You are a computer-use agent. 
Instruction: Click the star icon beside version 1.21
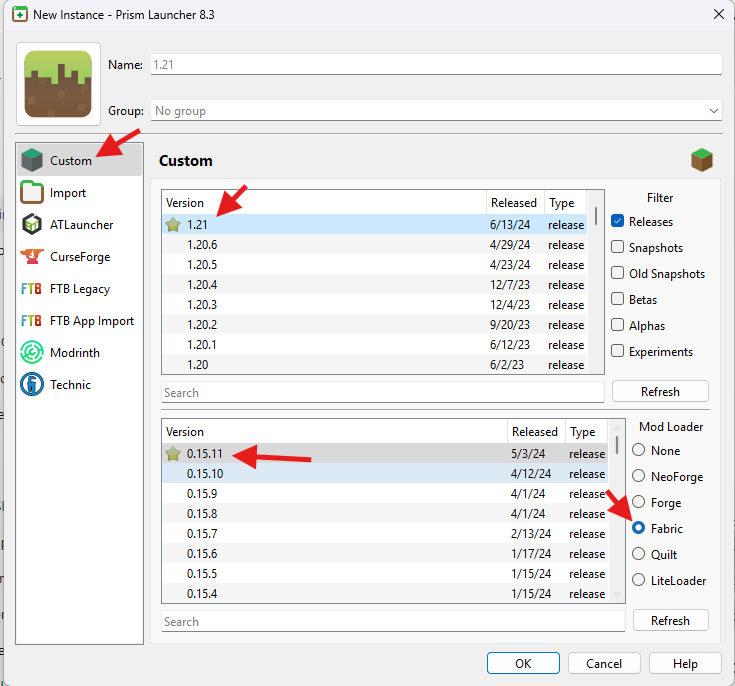coord(173,225)
